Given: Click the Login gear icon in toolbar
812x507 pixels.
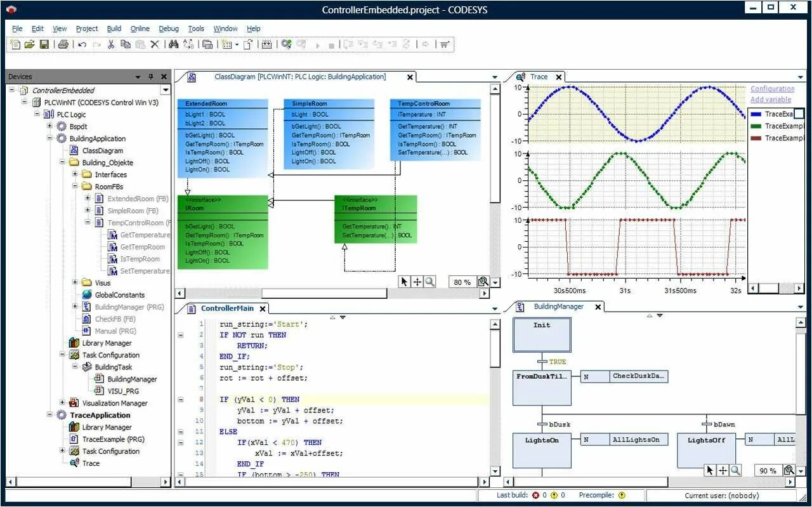Looking at the screenshot, I should [286, 44].
